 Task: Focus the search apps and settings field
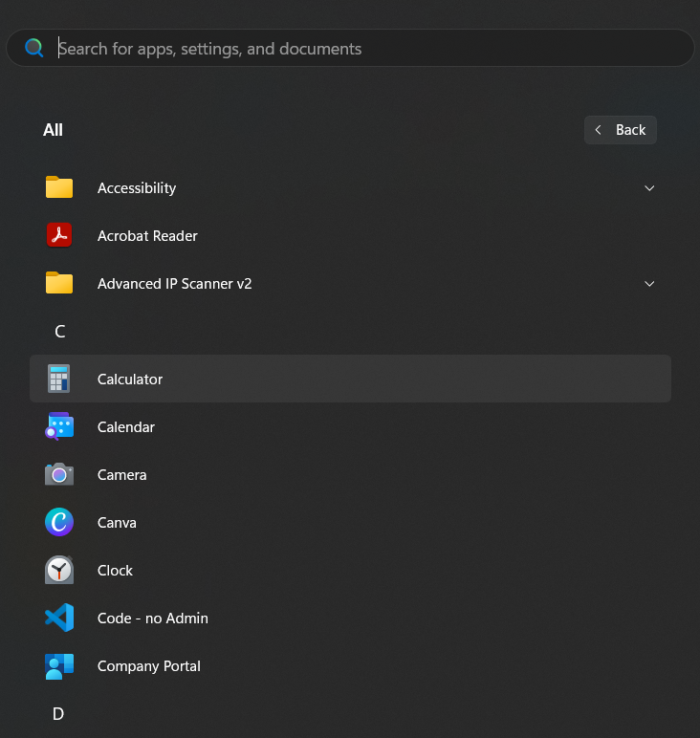350,48
